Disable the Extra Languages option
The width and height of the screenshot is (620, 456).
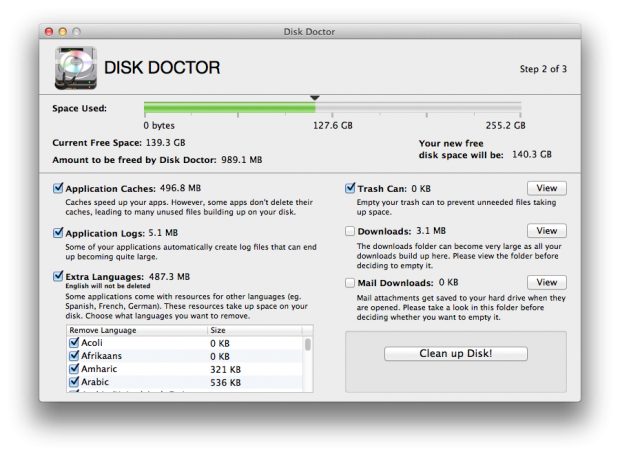[58, 276]
